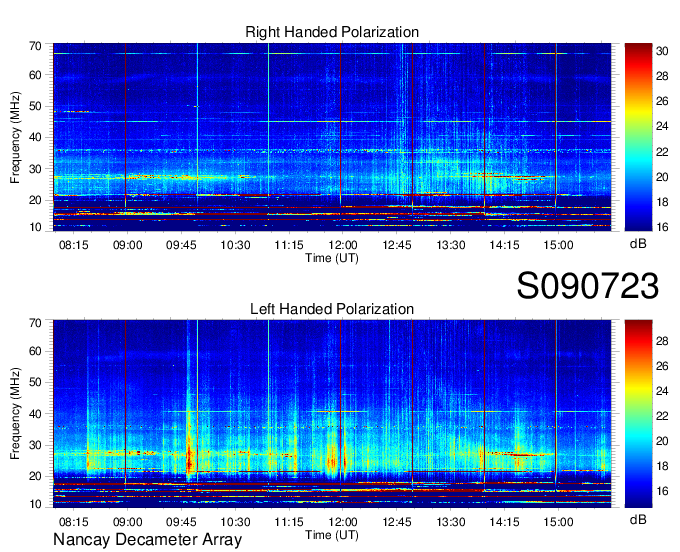The image size is (680, 552).
Task: Click the 12:00 red marker line in right-handed spectrogram
Action: coord(340,124)
